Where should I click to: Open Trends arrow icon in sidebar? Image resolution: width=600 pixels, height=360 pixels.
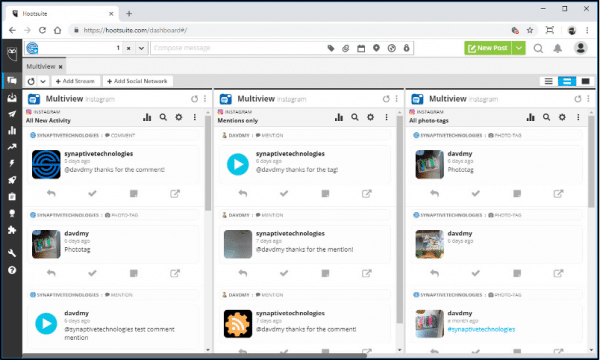[12, 147]
